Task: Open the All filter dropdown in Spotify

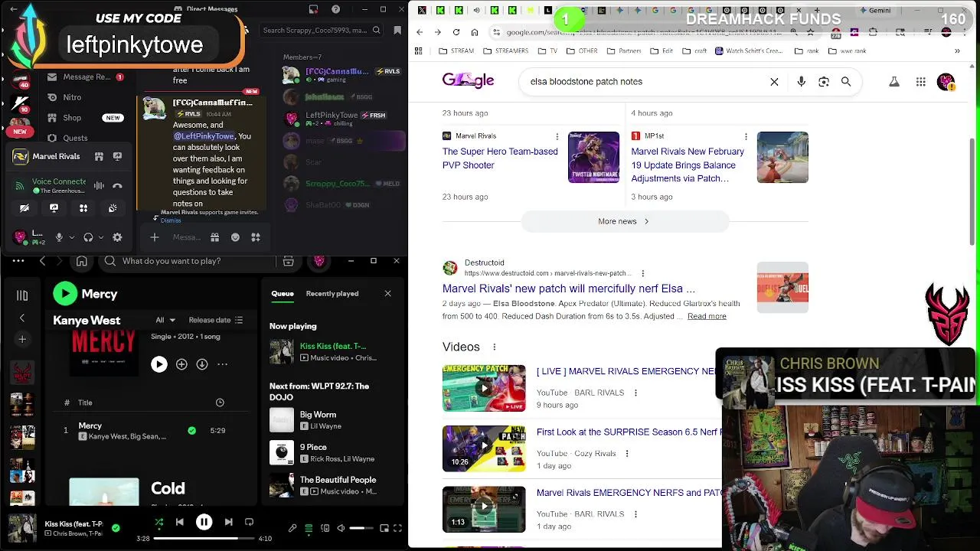Action: click(165, 320)
